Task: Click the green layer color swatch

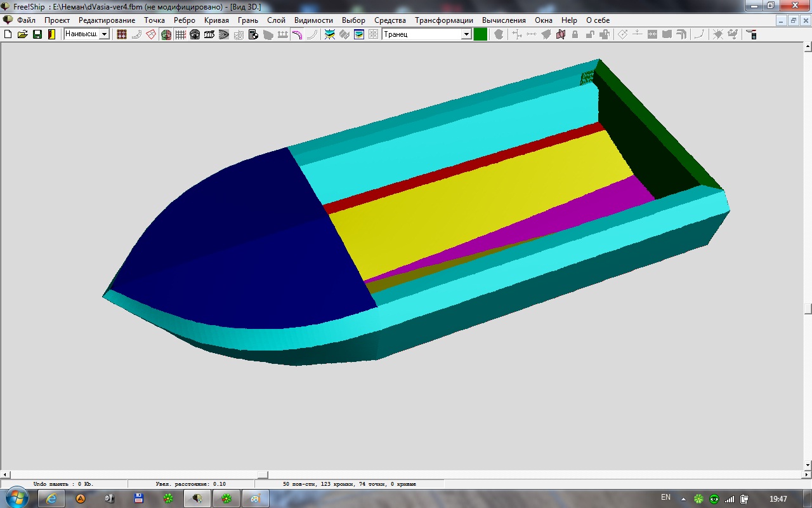Action: pyautogui.click(x=480, y=34)
